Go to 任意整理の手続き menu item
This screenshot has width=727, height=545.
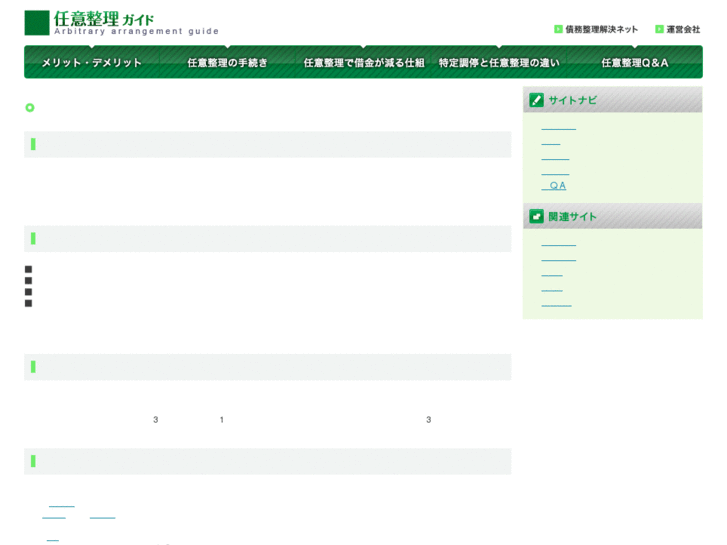(227, 63)
